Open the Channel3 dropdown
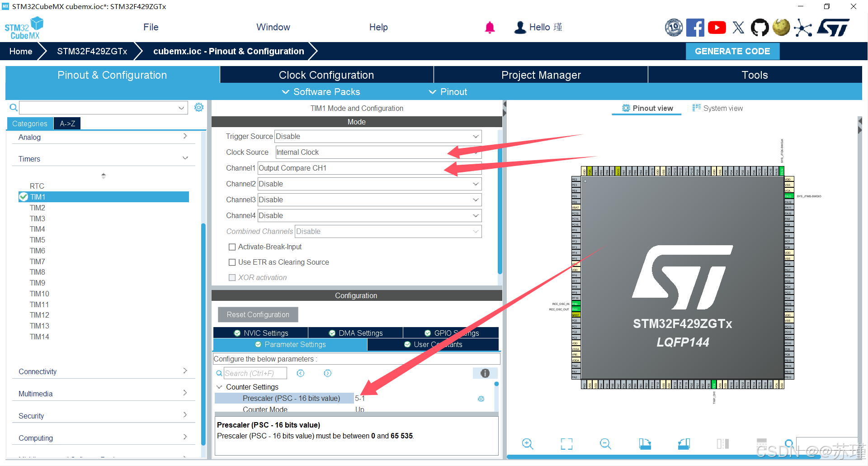Viewport: 868px width, 466px height. pyautogui.click(x=369, y=200)
